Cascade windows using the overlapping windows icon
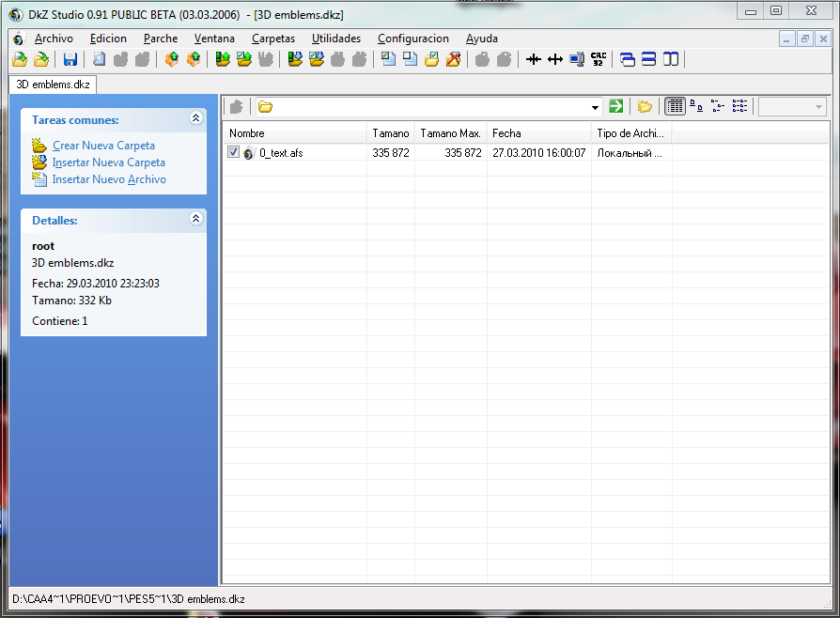The width and height of the screenshot is (840, 618). pos(628,59)
